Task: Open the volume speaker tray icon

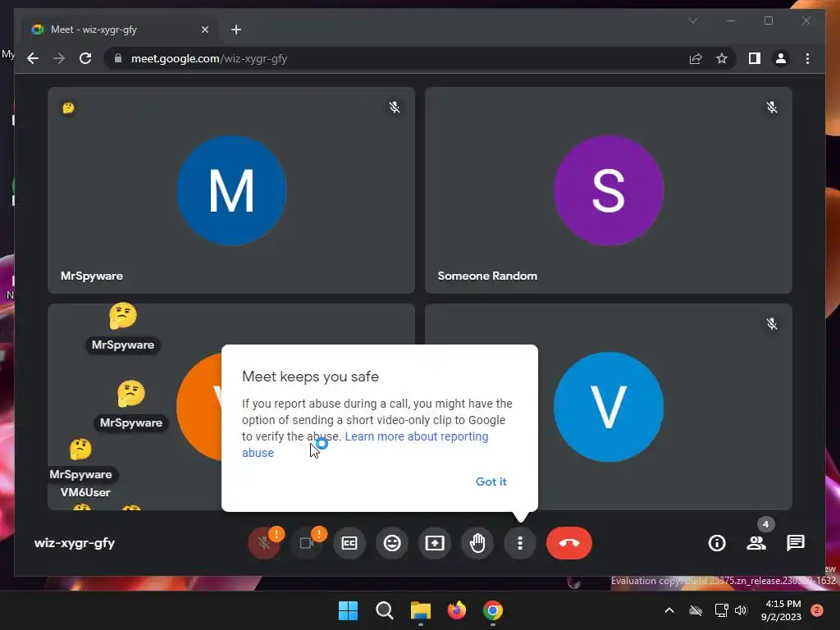Action: (741, 610)
